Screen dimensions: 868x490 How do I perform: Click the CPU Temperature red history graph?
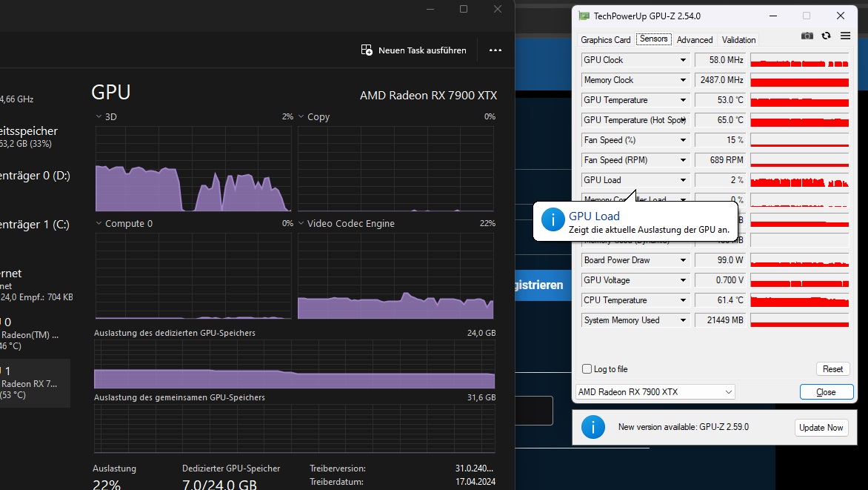[x=799, y=300]
